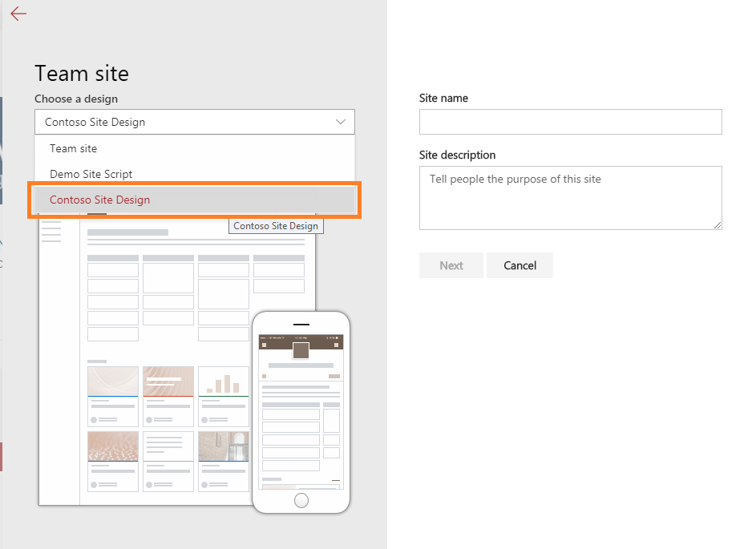
Task: Click the Team site heading
Action: point(82,74)
